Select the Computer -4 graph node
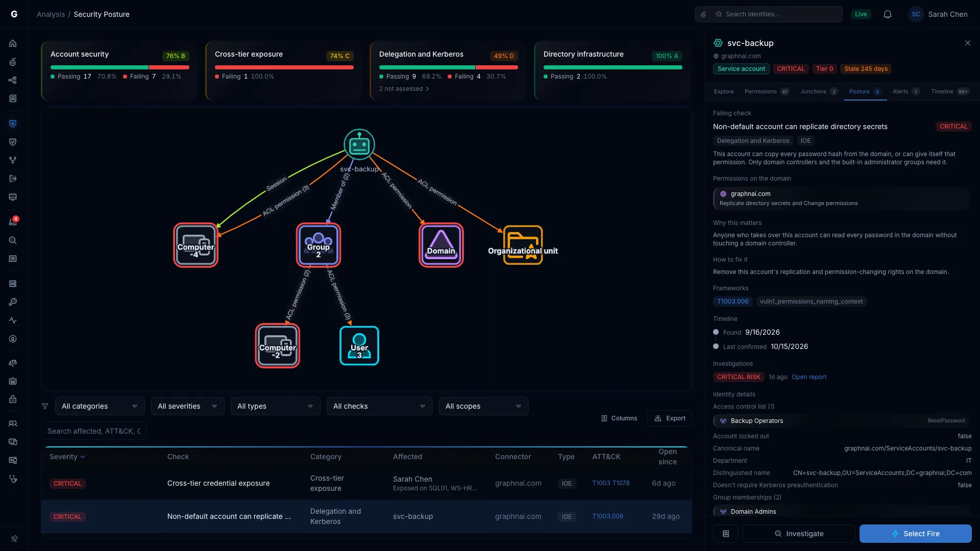Image resolution: width=980 pixels, height=551 pixels. (x=196, y=245)
